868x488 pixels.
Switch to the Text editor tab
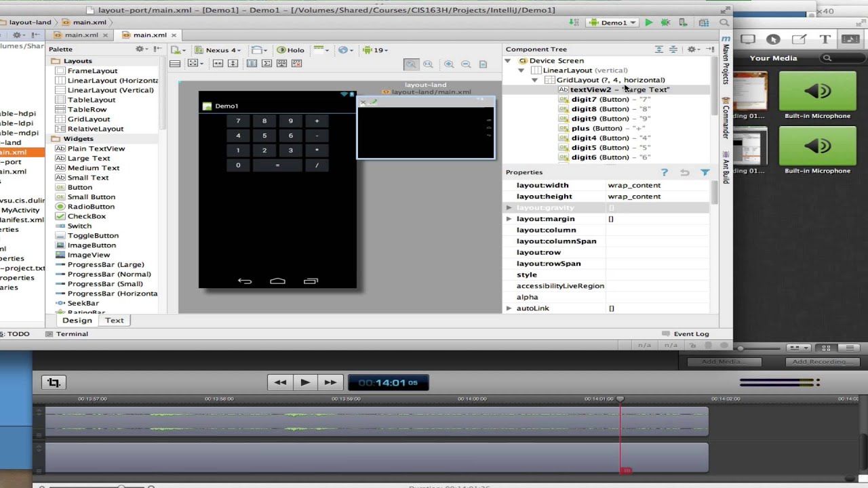(x=115, y=320)
